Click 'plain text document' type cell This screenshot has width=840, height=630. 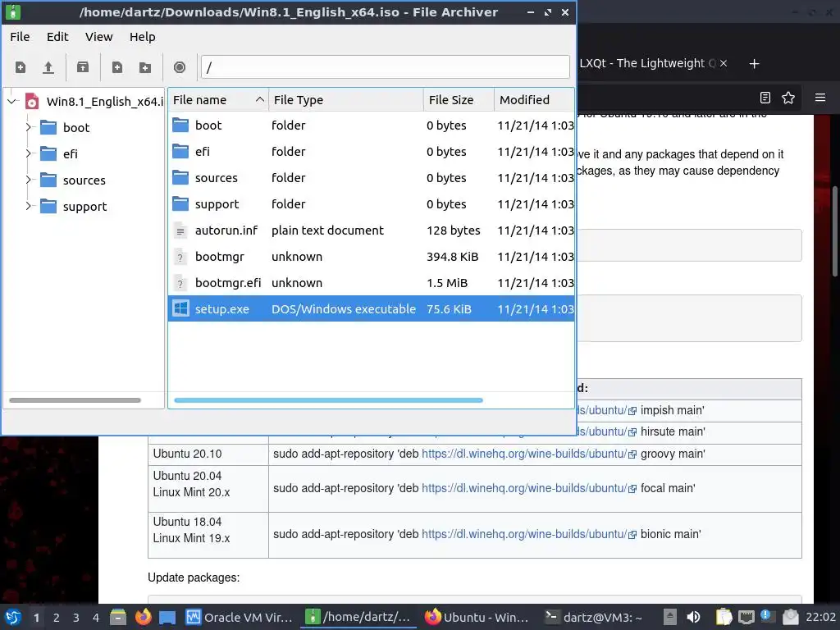(x=327, y=231)
